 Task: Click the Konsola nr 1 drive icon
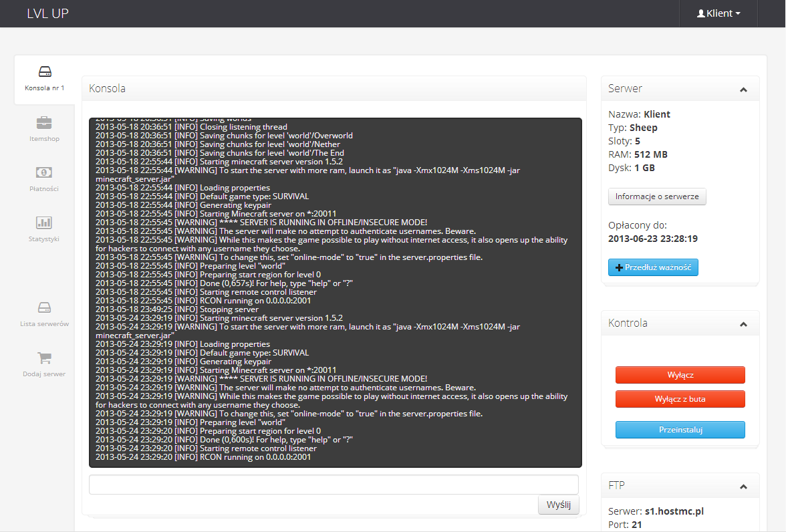pyautogui.click(x=44, y=72)
